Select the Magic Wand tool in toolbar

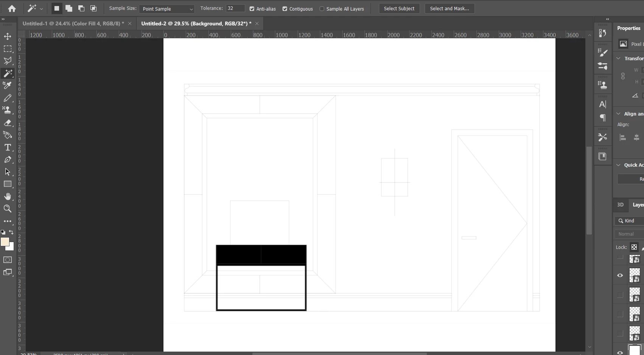point(8,73)
